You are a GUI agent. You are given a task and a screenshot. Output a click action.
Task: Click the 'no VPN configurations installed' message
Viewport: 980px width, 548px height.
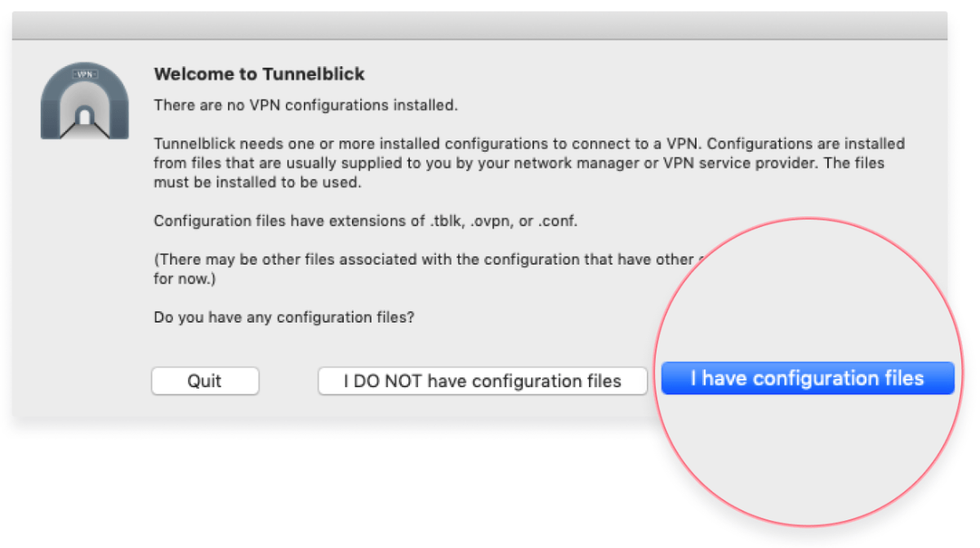[306, 105]
